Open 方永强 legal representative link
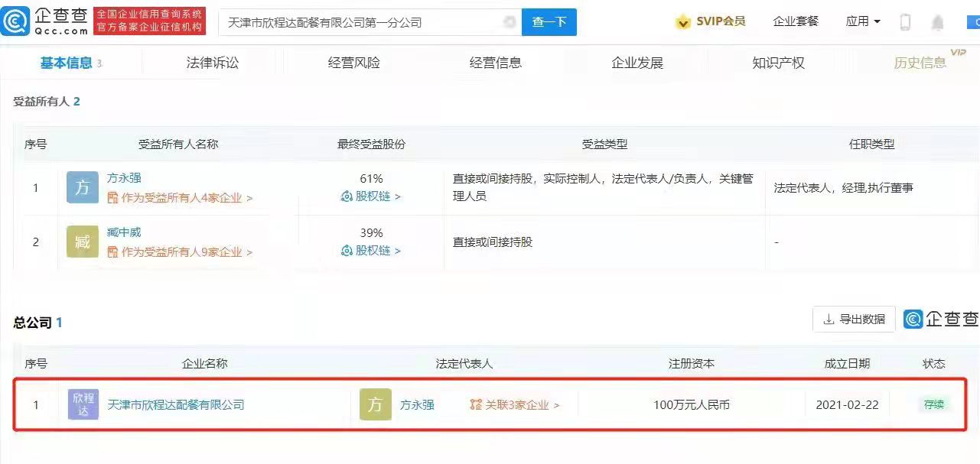The width and height of the screenshot is (980, 464). click(417, 404)
